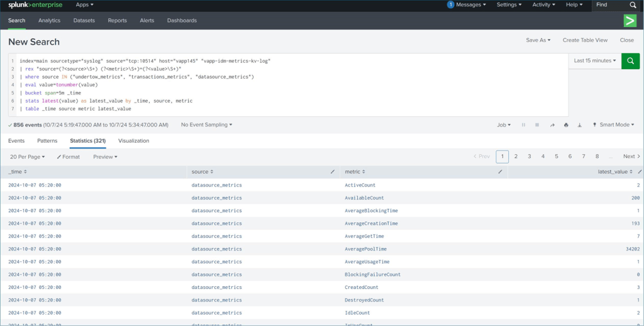Print the search results
644x326 pixels.
click(566, 125)
